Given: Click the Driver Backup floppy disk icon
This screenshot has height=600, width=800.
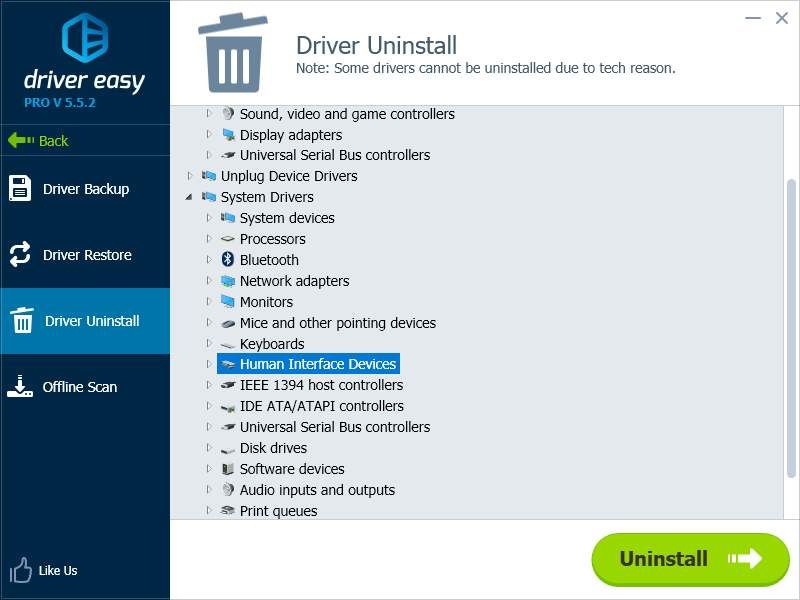Looking at the screenshot, I should click(21, 188).
